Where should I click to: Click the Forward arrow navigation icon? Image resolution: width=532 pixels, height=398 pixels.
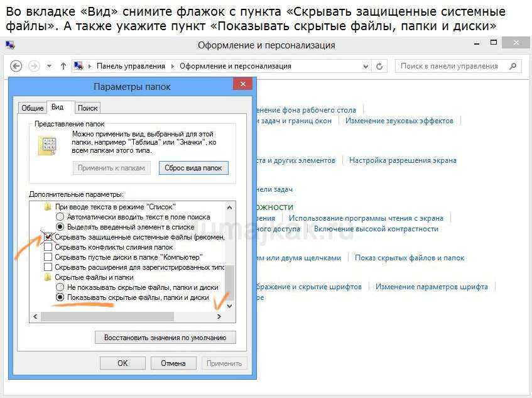click(34, 66)
